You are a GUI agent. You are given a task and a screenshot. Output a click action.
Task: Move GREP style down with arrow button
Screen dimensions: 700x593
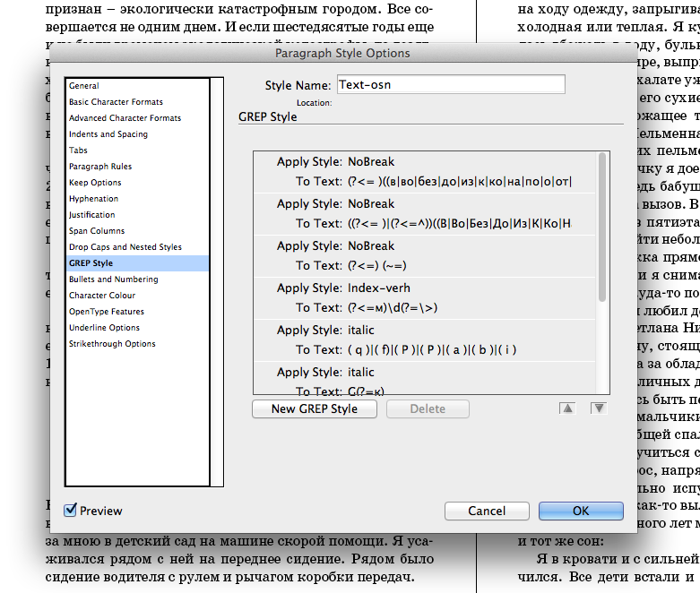[x=598, y=408]
